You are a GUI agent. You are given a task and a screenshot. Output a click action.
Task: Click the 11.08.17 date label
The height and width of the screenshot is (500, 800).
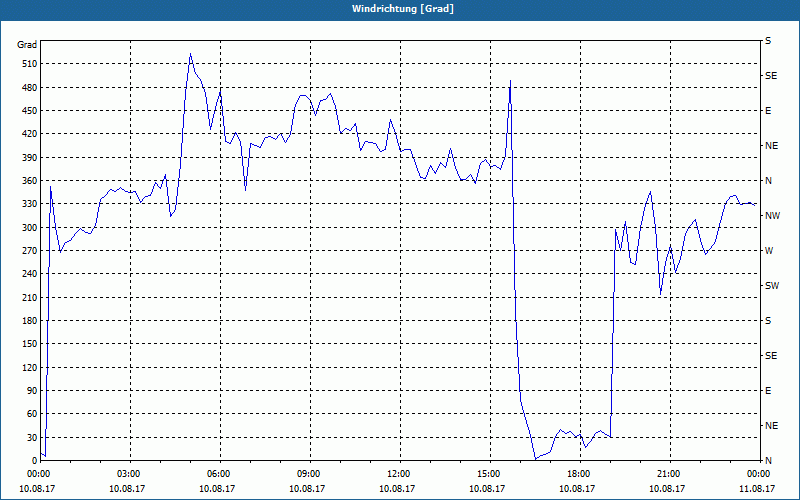[x=757, y=489]
